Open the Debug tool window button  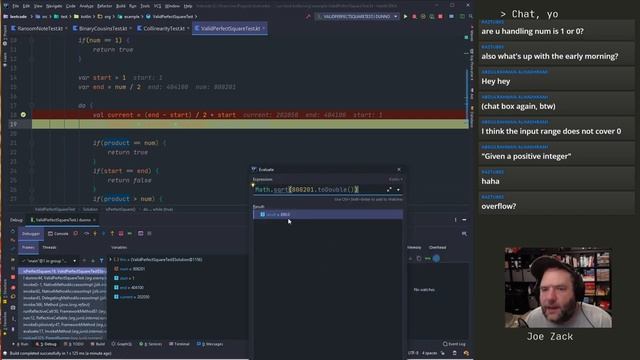[46, 344]
